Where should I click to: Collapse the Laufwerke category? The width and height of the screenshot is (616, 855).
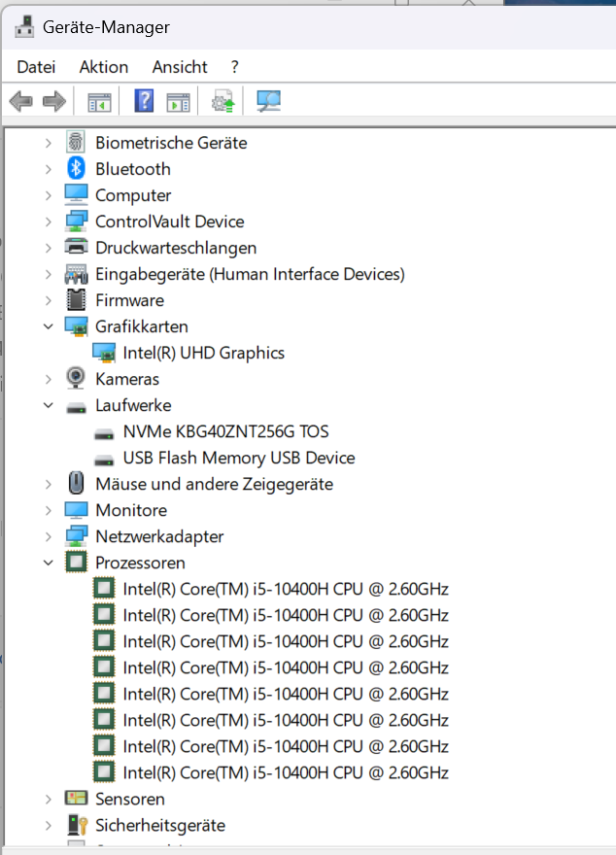click(49, 405)
